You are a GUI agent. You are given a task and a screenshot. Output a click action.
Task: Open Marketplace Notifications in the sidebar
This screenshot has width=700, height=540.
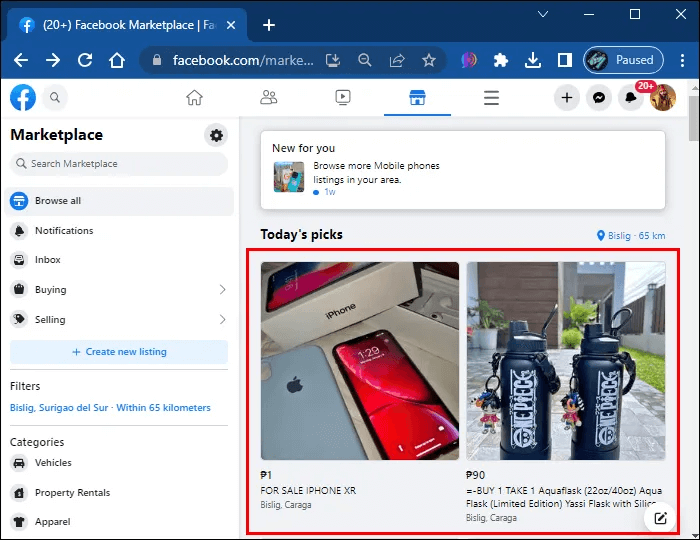click(x=119, y=231)
